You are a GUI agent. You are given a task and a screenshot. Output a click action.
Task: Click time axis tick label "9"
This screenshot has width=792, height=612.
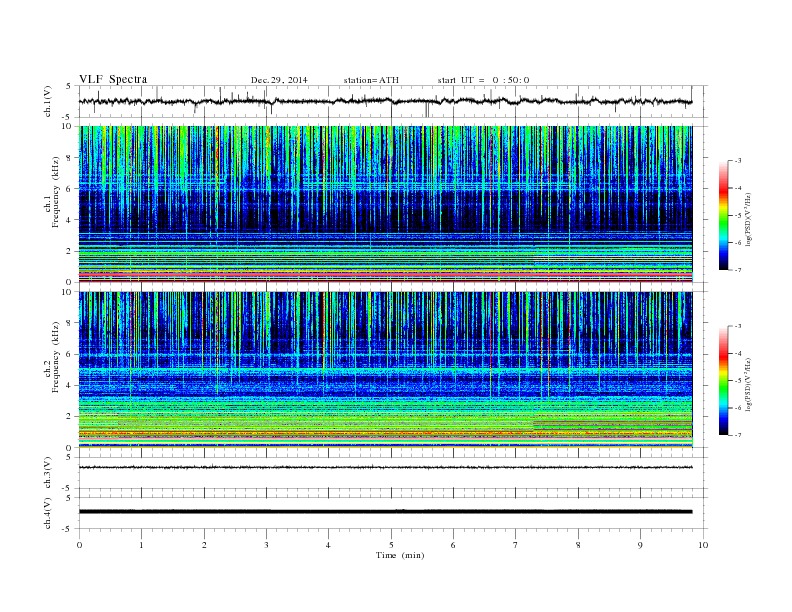tap(640, 545)
